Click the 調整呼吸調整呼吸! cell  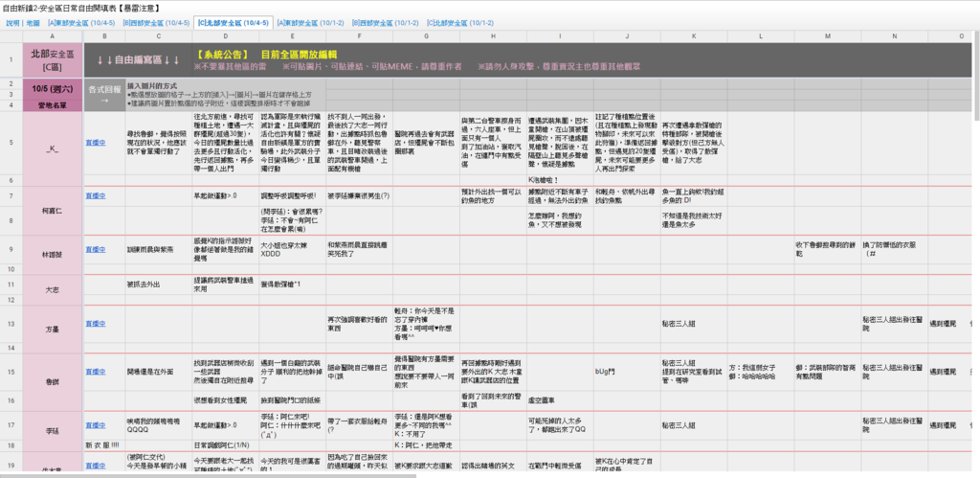292,195
